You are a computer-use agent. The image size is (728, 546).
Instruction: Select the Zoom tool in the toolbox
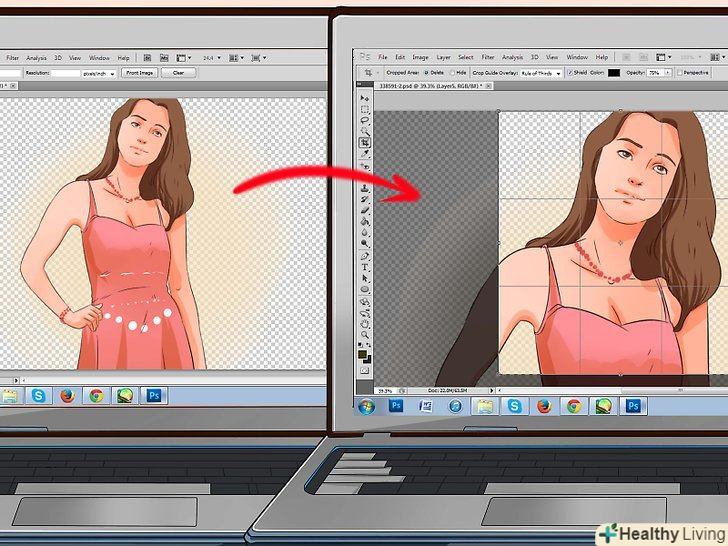tap(365, 335)
